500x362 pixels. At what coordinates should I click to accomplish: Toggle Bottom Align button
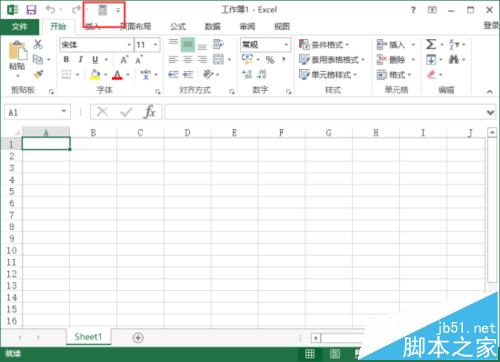(202, 46)
